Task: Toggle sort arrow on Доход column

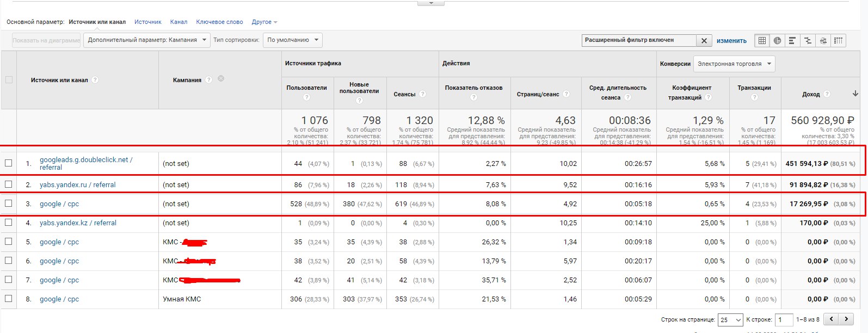Action: pyautogui.click(x=855, y=94)
